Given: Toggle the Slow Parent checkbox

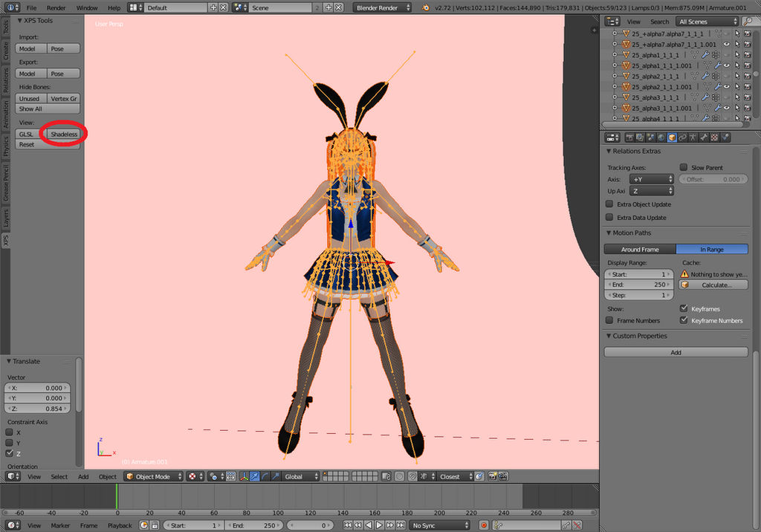Looking at the screenshot, I should 684,167.
